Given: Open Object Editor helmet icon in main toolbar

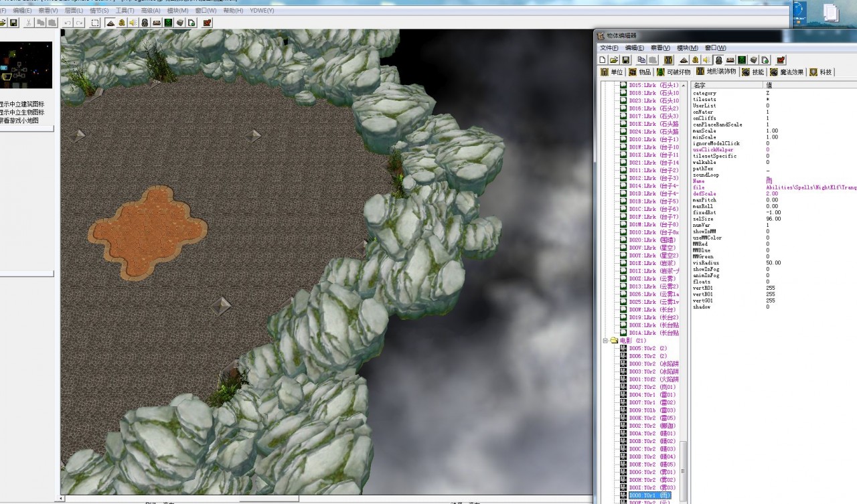Looking at the screenshot, I should pyautogui.click(x=145, y=23).
